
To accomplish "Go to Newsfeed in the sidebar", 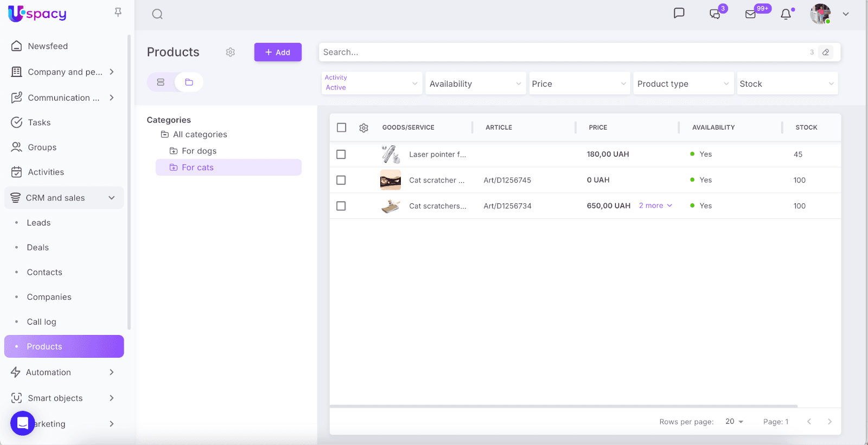I will (x=48, y=46).
